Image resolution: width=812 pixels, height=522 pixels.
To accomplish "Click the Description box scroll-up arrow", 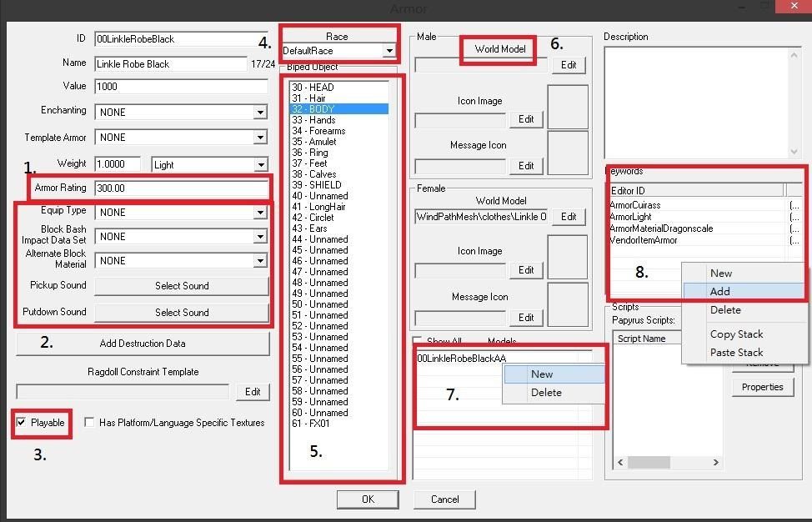I will (794, 55).
